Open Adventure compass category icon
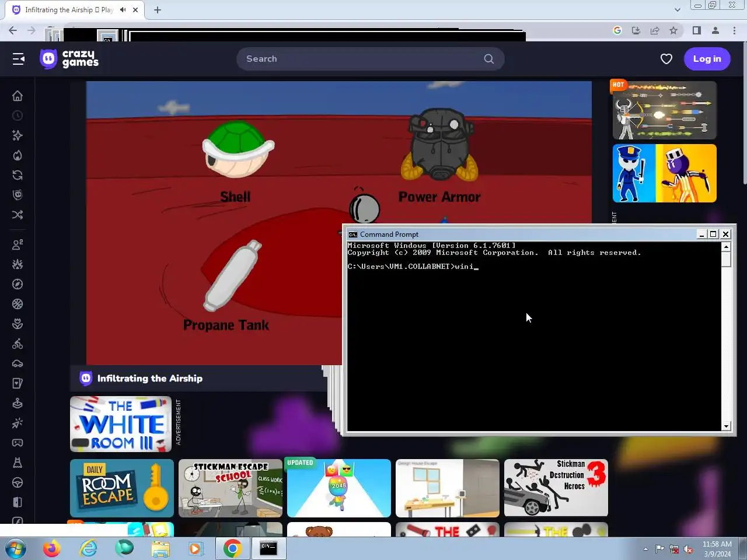 (x=18, y=284)
